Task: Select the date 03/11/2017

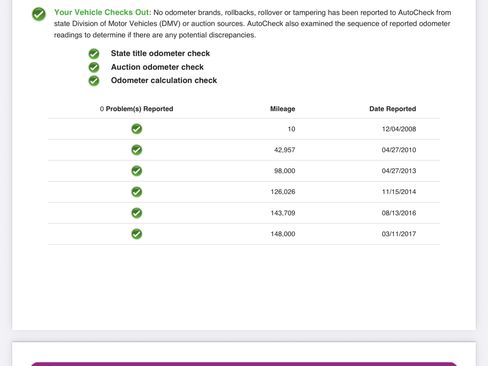Action: tap(399, 234)
